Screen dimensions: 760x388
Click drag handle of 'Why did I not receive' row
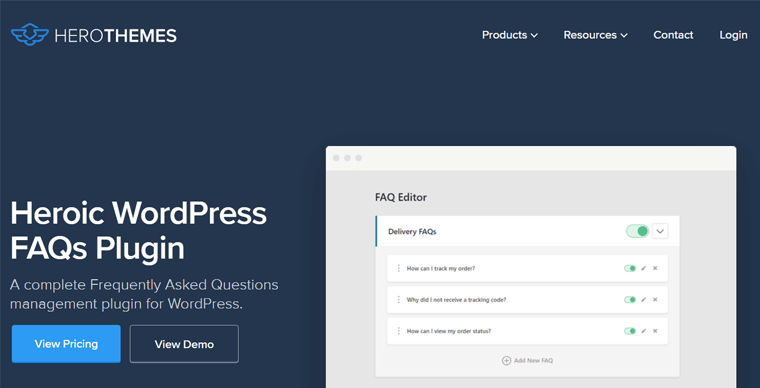coord(398,300)
